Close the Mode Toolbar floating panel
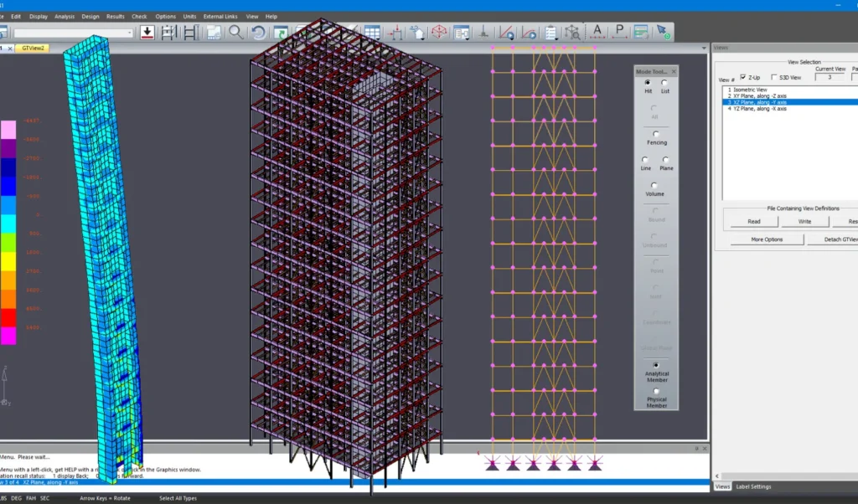This screenshot has height=504, width=858. click(674, 72)
